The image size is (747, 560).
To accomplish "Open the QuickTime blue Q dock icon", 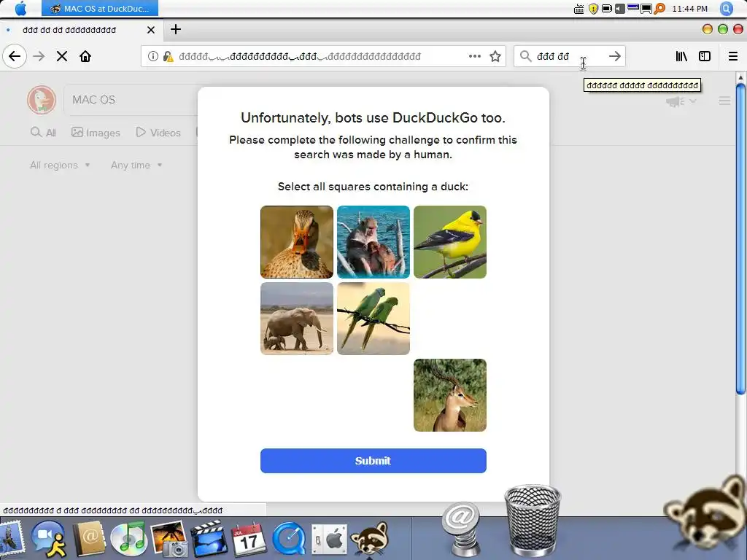I will [289, 539].
